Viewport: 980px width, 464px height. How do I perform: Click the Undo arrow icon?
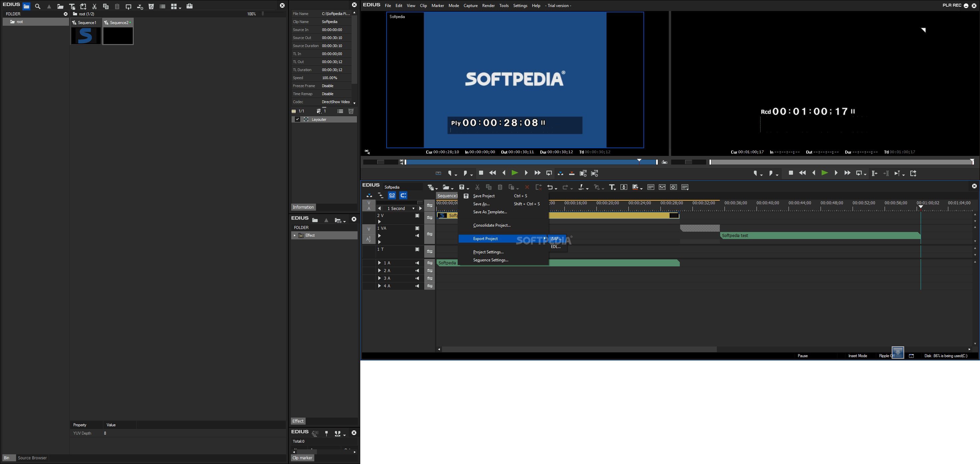(x=550, y=187)
